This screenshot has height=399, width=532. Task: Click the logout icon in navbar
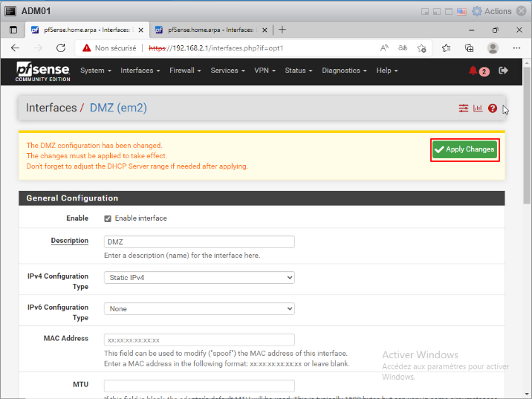tap(503, 71)
